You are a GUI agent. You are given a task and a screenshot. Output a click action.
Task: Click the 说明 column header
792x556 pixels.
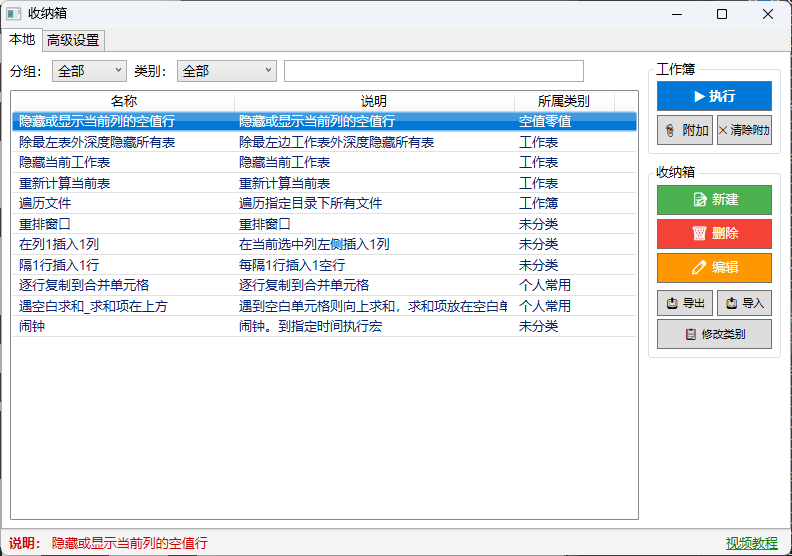pos(374,101)
